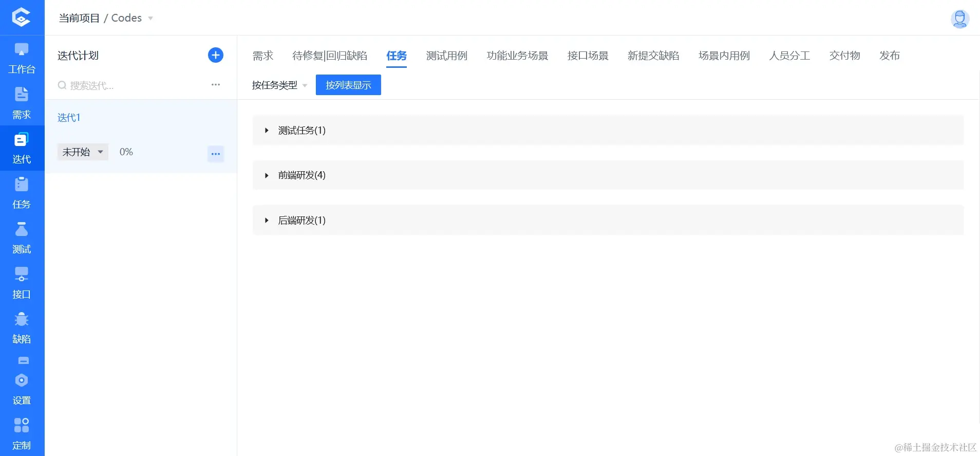Click the Codes app logo icon
The height and width of the screenshot is (456, 980).
click(x=21, y=17)
